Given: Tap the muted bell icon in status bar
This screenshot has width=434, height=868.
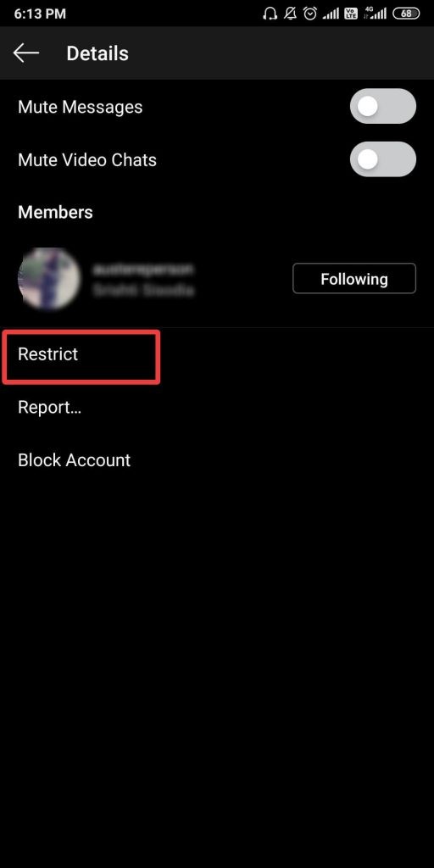Looking at the screenshot, I should [x=291, y=14].
